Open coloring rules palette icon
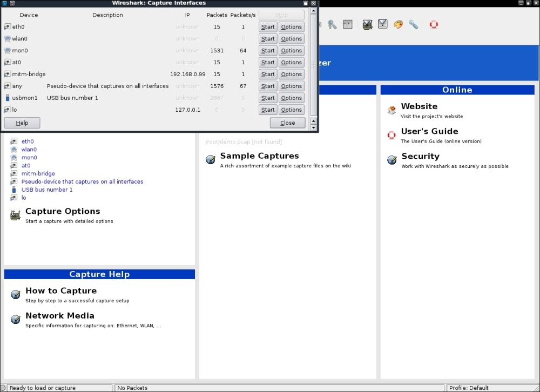Viewport: 540px width, 392px height. point(398,24)
